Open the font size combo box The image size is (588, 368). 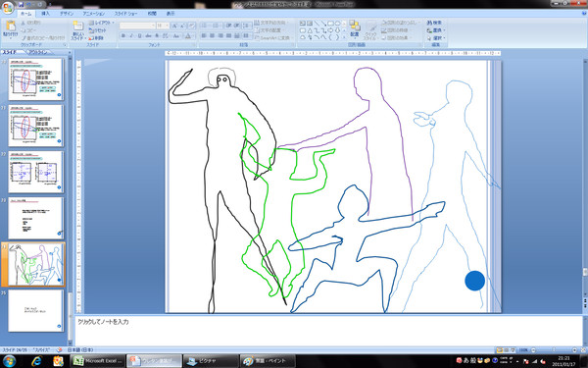pyautogui.click(x=163, y=26)
